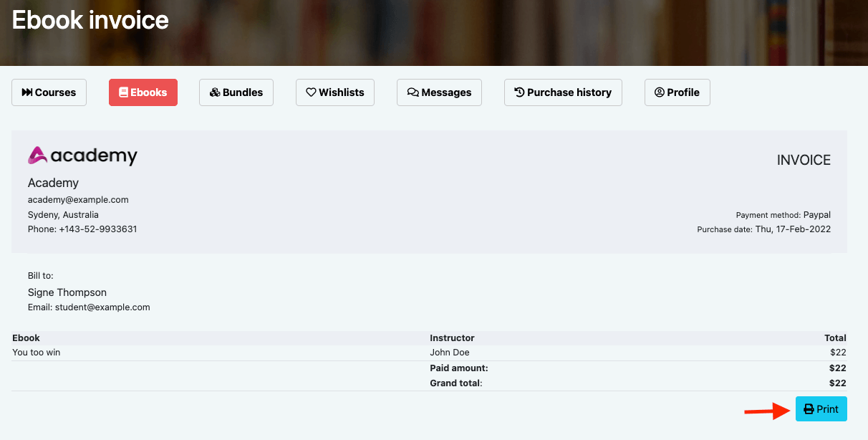Open the Profile tab

(677, 92)
